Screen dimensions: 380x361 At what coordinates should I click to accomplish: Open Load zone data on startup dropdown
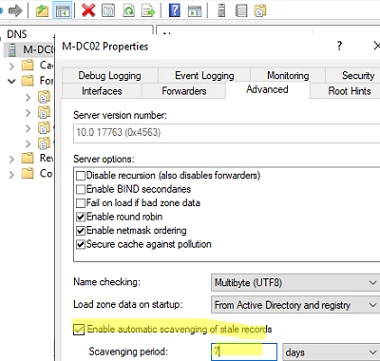295,305
